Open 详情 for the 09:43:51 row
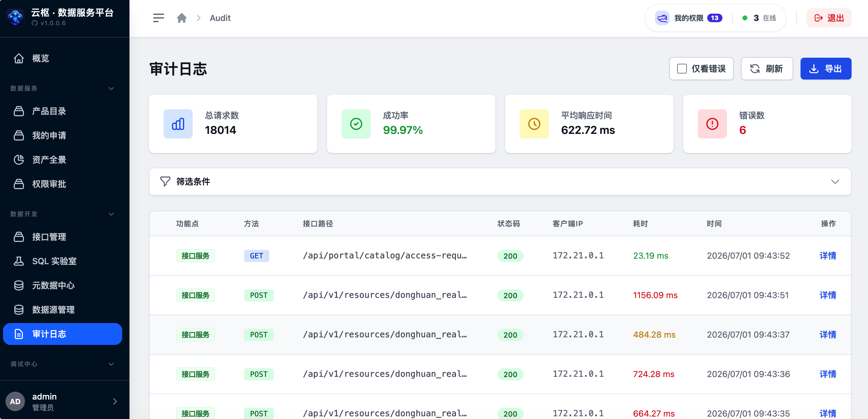This screenshot has width=868, height=419. (x=828, y=295)
